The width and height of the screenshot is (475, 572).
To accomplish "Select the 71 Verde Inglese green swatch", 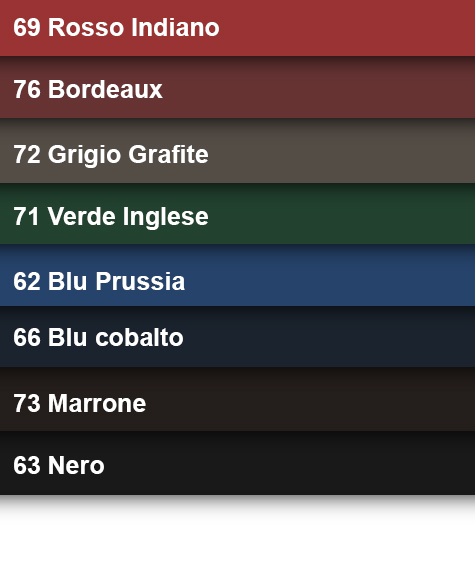I will click(x=238, y=214).
